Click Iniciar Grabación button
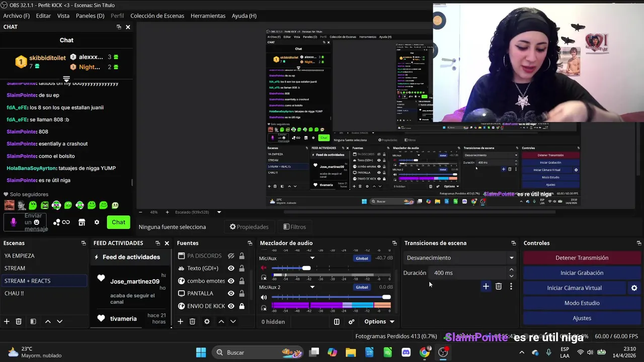The width and height of the screenshot is (644, 362). [582, 273]
